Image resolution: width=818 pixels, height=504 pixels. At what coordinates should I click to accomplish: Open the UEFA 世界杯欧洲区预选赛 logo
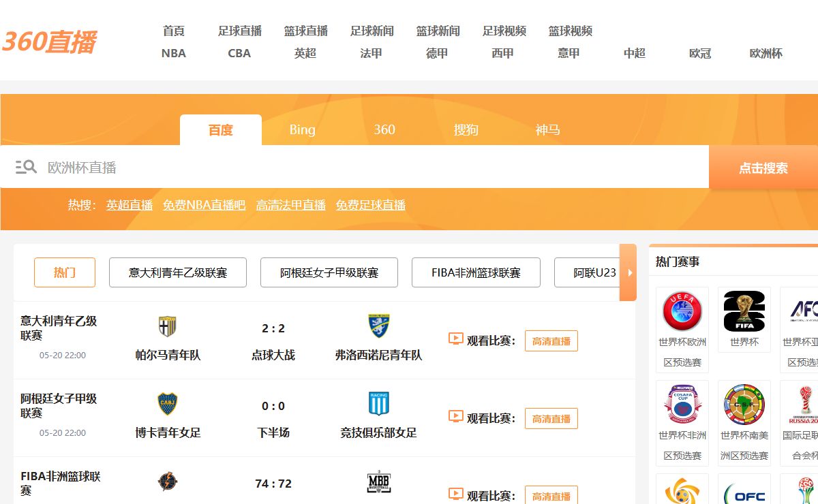682,311
